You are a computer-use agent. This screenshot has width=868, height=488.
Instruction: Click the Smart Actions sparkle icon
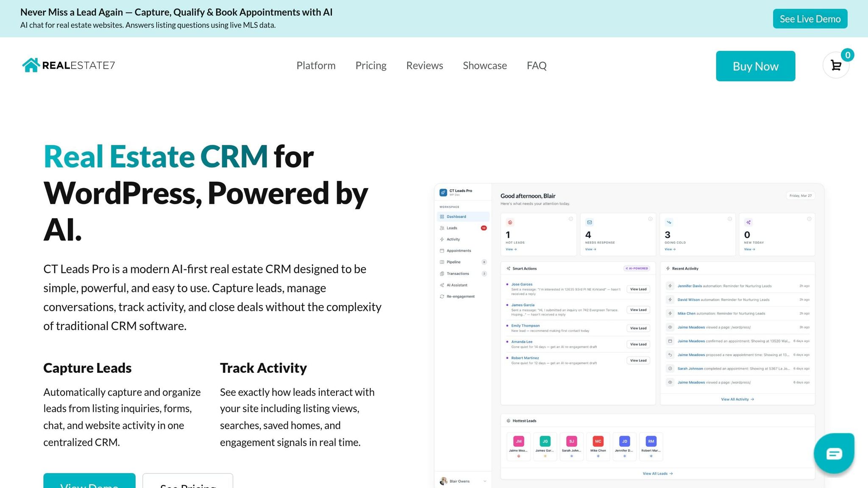(x=508, y=269)
